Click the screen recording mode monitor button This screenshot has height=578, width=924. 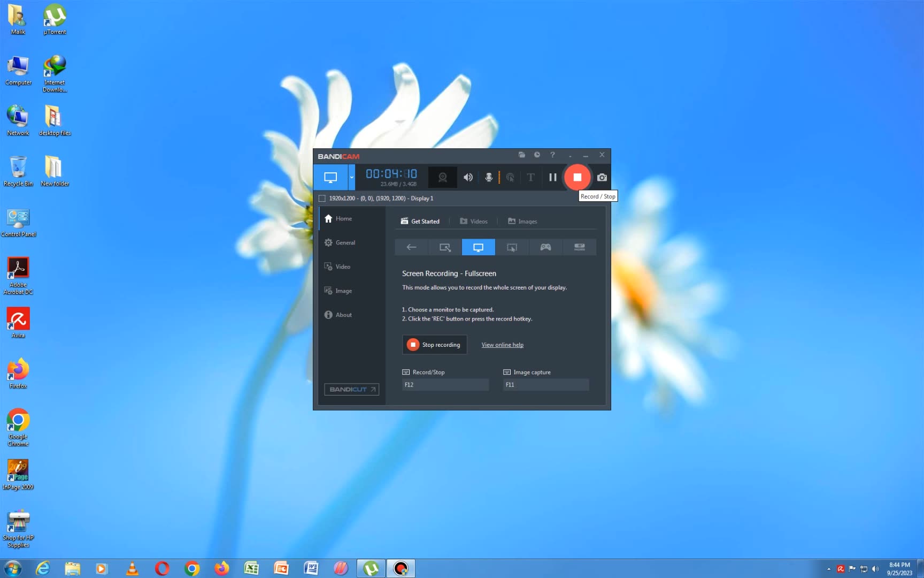tap(330, 177)
